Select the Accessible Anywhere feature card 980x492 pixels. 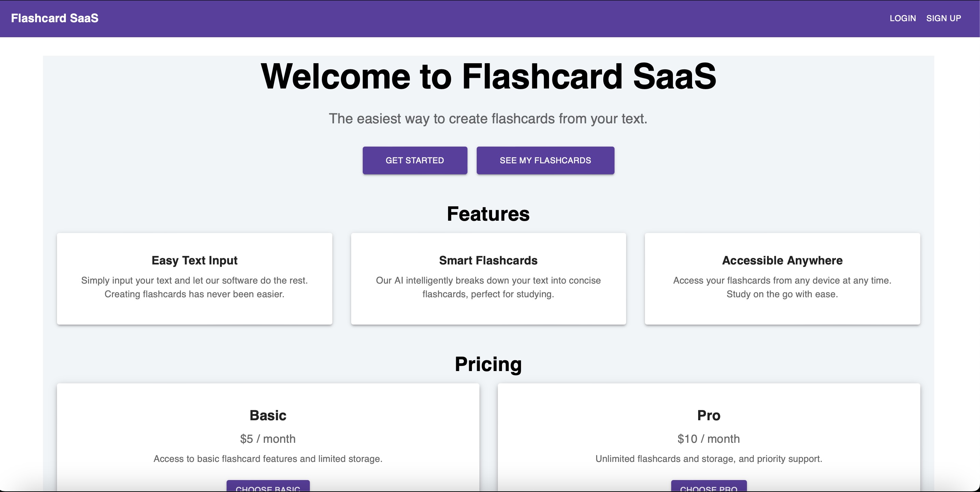[x=782, y=279]
